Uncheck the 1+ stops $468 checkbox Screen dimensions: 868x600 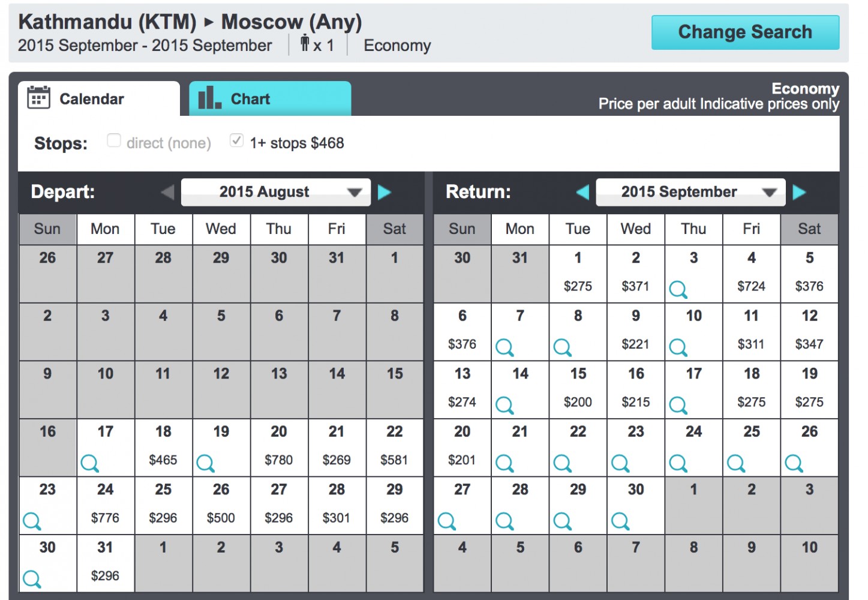236,140
